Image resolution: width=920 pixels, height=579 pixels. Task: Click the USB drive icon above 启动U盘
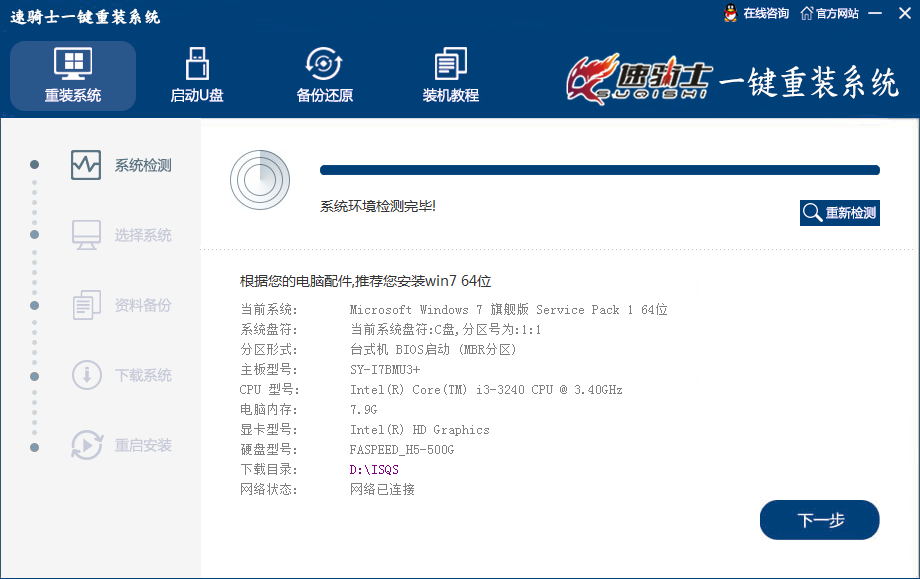click(x=197, y=63)
